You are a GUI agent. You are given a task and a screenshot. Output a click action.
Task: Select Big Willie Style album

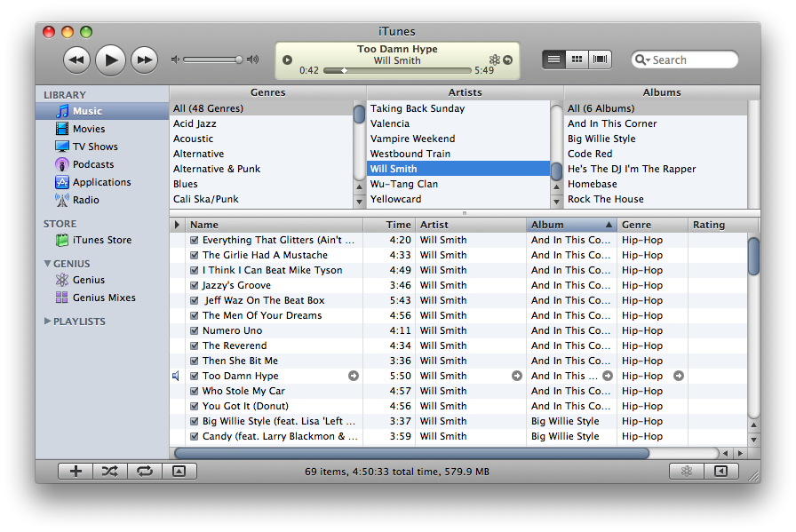click(x=656, y=139)
